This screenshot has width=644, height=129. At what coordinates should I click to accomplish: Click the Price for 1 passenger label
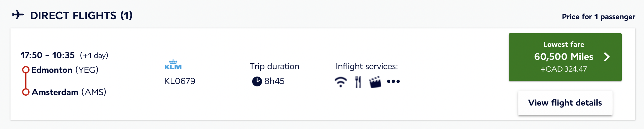pos(598,17)
